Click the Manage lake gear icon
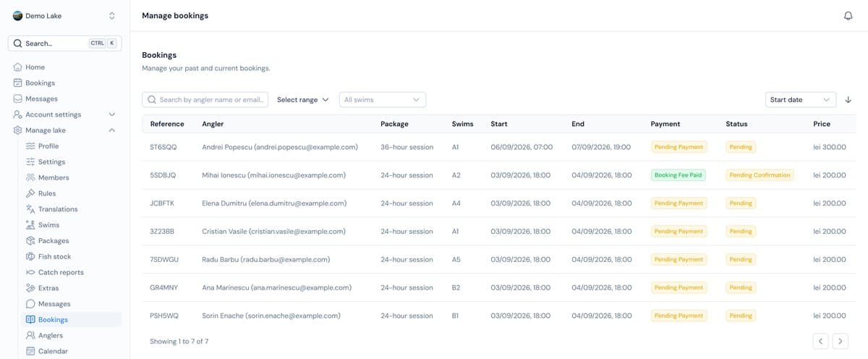This screenshot has height=359, width=868. click(18, 130)
